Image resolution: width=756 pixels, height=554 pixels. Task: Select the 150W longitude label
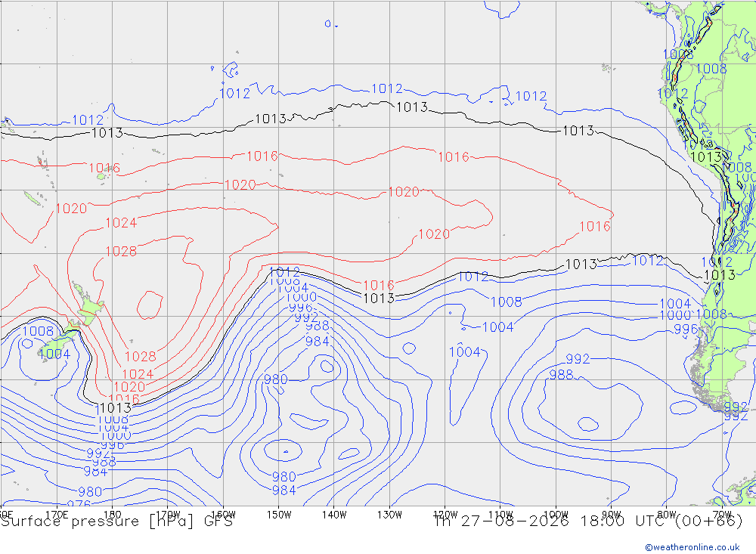coord(279,515)
